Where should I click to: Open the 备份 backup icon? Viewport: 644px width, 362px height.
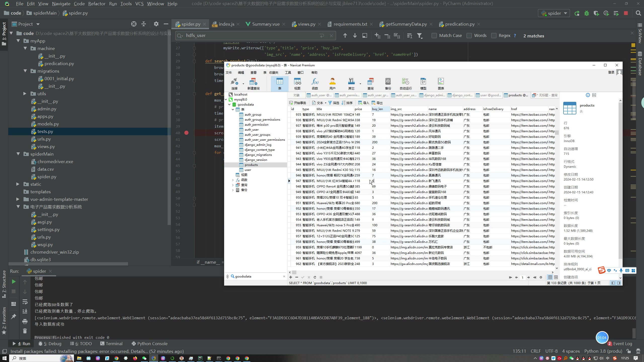[x=388, y=84]
